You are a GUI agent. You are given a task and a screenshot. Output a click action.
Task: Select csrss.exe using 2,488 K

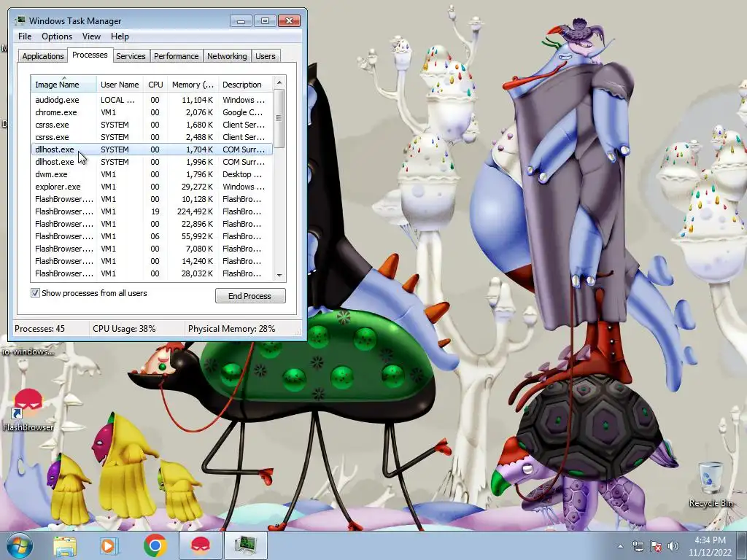152,137
